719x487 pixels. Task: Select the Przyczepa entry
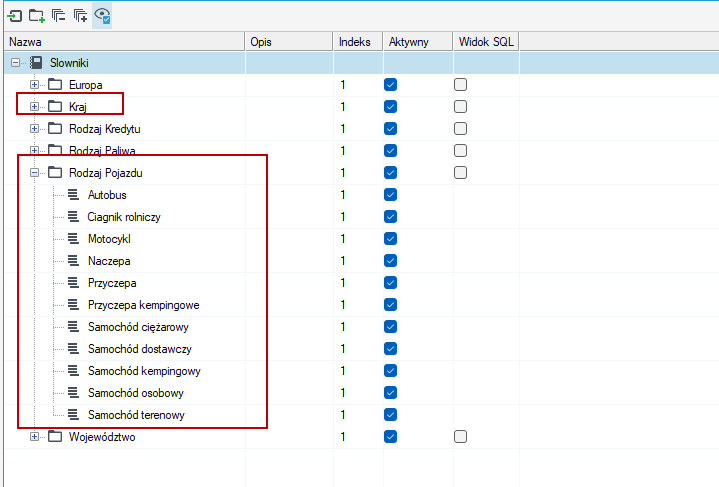[x=112, y=282]
